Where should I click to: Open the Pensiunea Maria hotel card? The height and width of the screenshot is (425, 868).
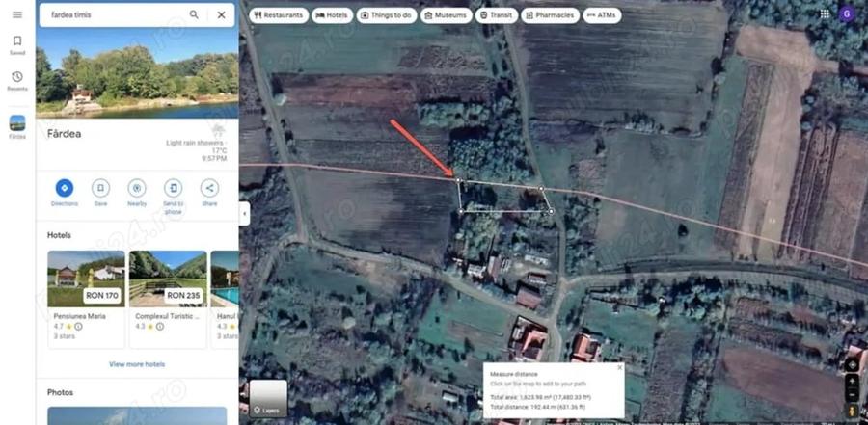[x=86, y=300]
